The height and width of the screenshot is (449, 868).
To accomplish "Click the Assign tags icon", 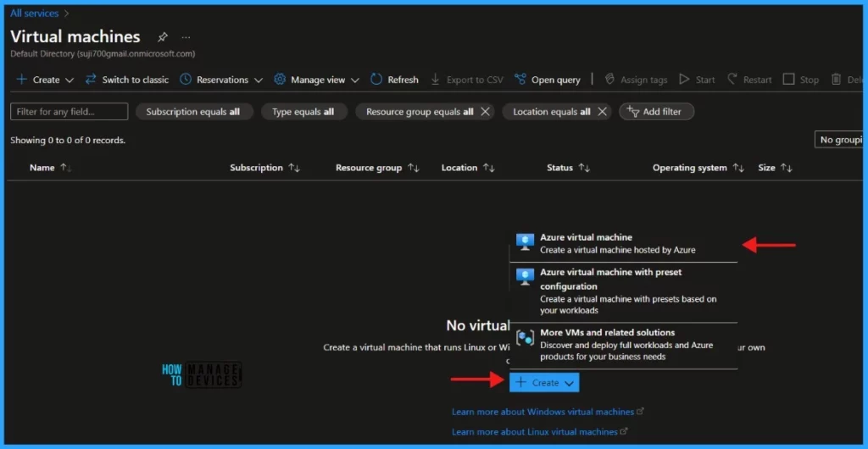I will pos(610,79).
